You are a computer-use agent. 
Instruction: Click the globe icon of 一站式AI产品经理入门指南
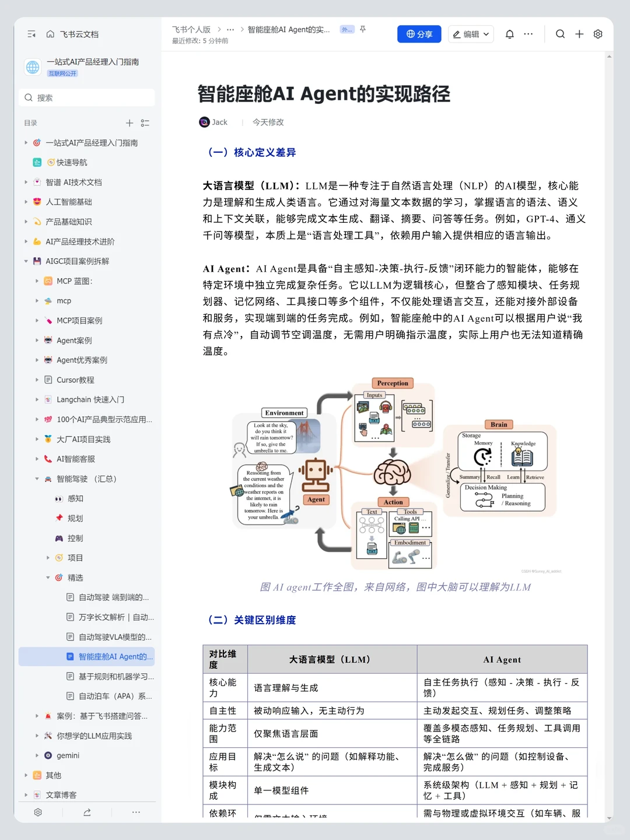coord(32,66)
